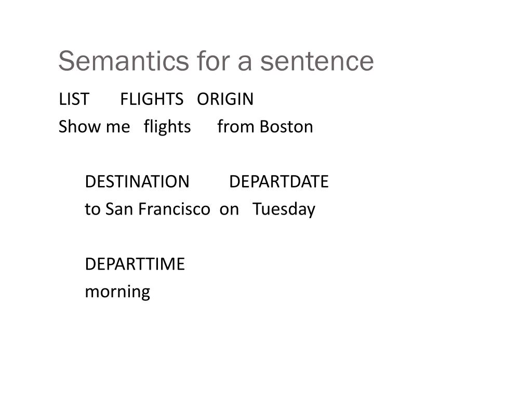
Task: Click the text 'to San Francisco'
Action: [x=148, y=209]
